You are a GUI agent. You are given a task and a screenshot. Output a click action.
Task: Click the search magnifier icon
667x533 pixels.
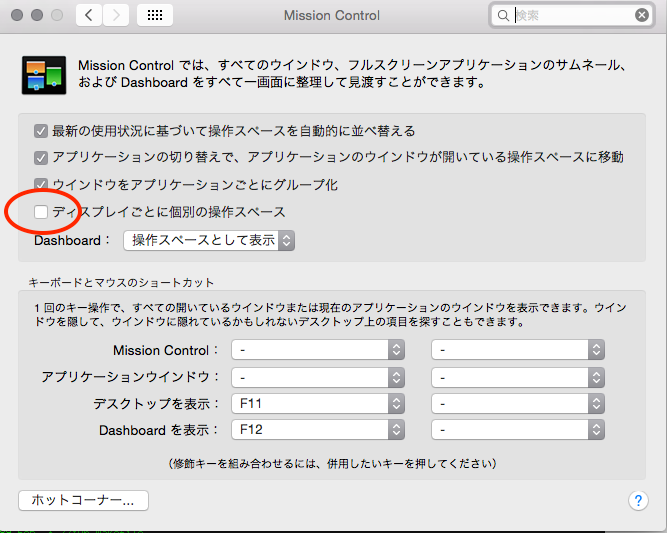tap(503, 16)
